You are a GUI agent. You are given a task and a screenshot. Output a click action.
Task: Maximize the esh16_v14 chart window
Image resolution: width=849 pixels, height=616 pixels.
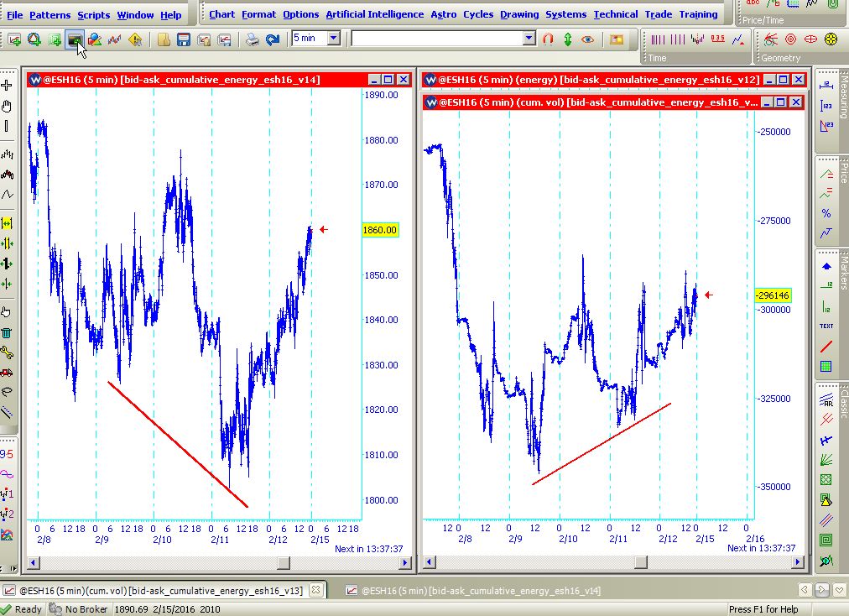388,80
